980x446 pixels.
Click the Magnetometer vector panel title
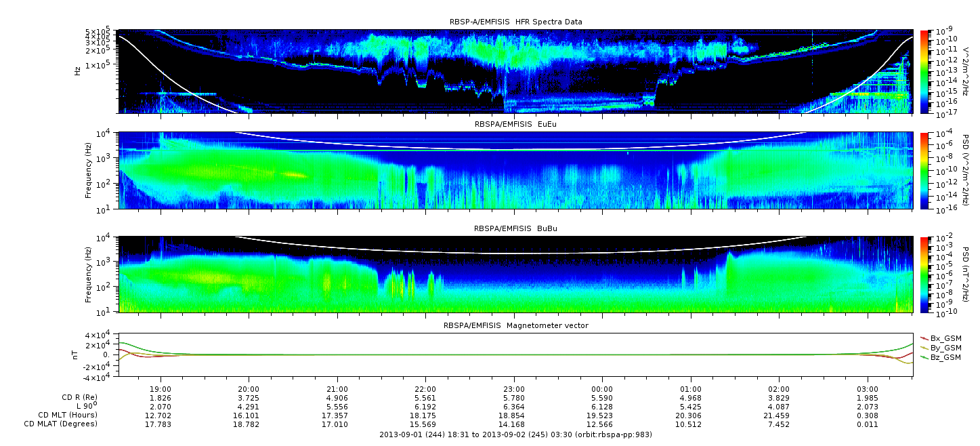click(515, 325)
